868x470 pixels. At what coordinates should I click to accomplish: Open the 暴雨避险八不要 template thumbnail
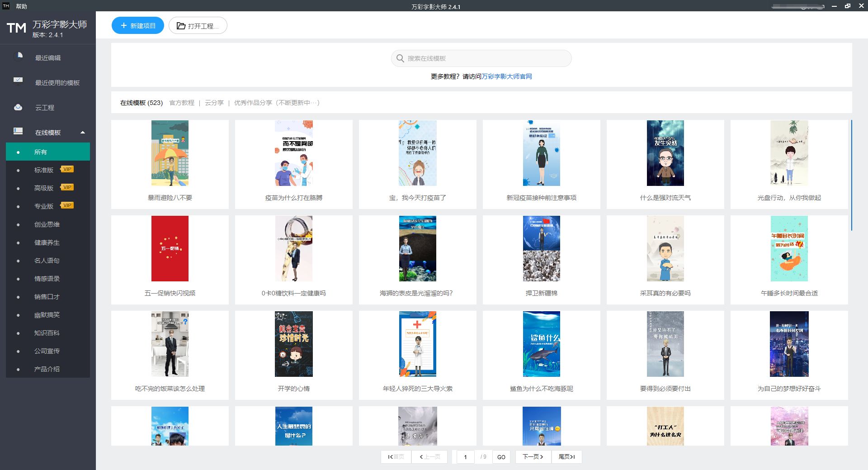click(x=170, y=153)
